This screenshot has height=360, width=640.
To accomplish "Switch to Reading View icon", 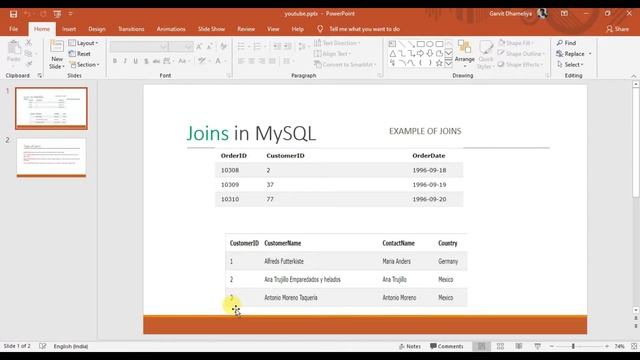I will point(519,346).
